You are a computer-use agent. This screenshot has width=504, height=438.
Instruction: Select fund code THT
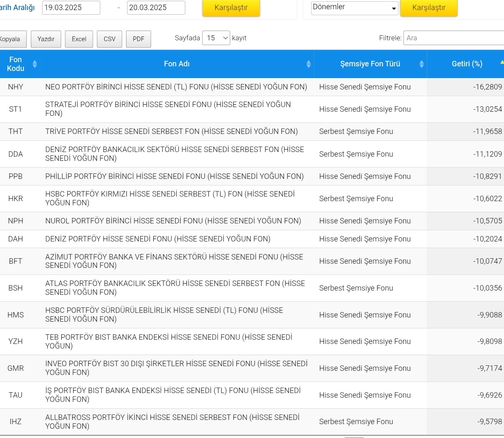click(x=16, y=131)
